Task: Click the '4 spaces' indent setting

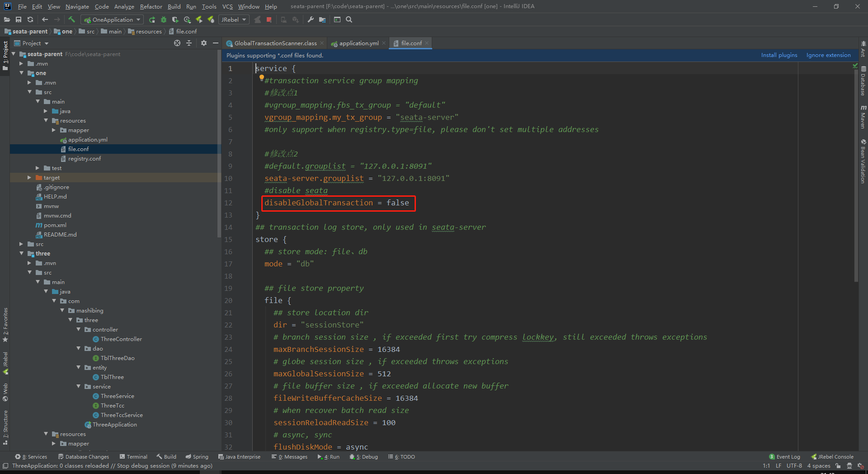Action: [x=819, y=466]
